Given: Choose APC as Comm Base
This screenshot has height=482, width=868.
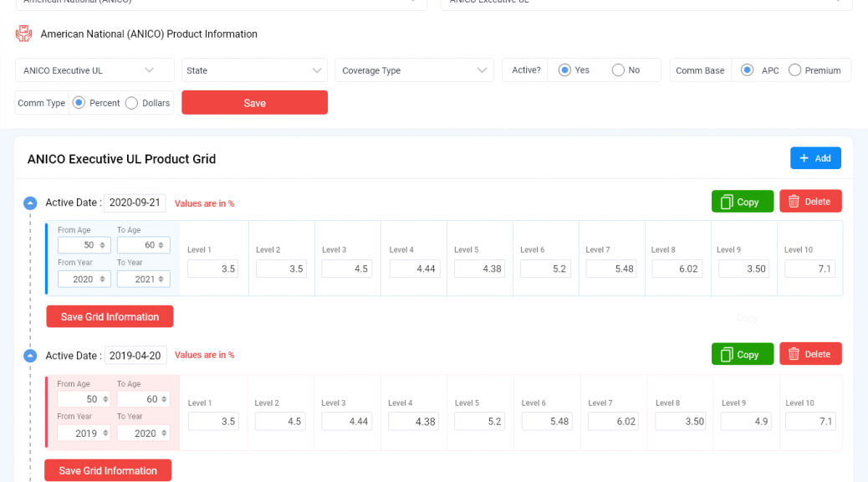Looking at the screenshot, I should click(748, 70).
